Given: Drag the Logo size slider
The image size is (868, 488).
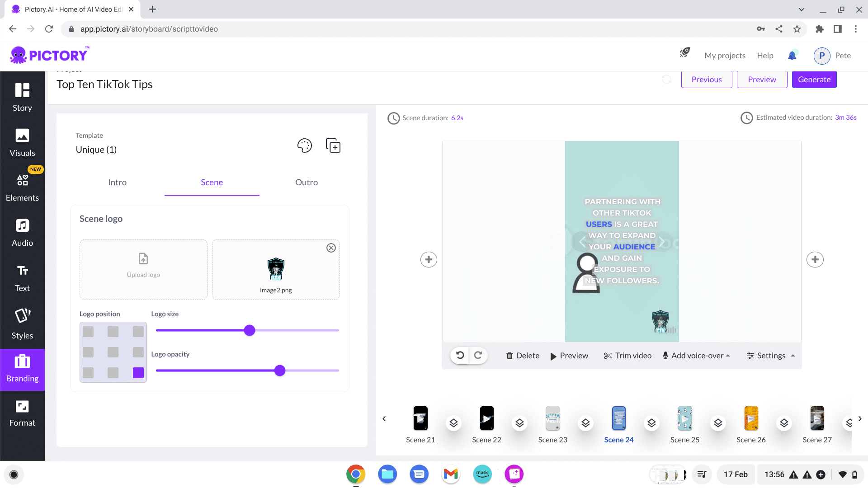Looking at the screenshot, I should 249,330.
